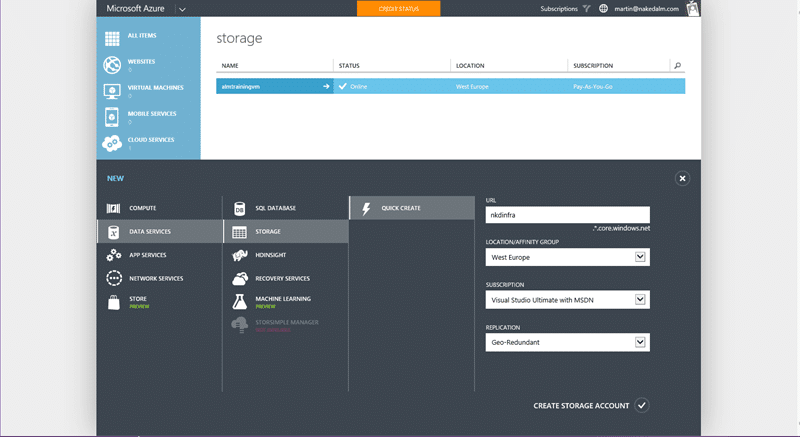
Task: Click the Compute icon in New panel
Action: coord(113,208)
